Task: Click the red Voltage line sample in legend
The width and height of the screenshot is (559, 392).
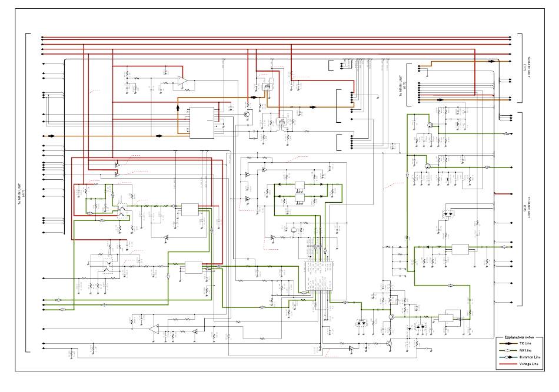Action: [508, 364]
